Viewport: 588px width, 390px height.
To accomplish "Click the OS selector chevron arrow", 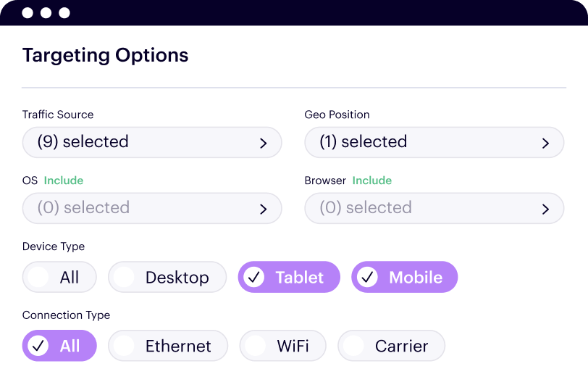I will pyautogui.click(x=264, y=209).
